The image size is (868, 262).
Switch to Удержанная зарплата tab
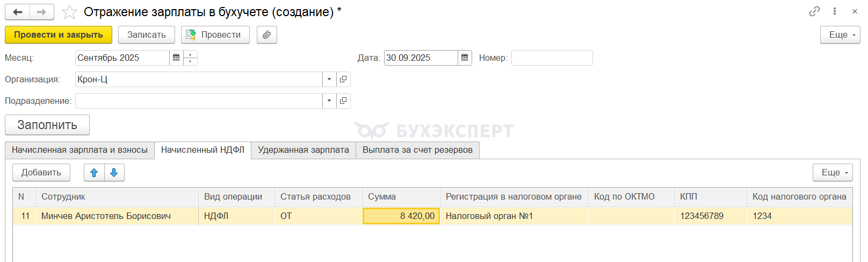[x=303, y=150]
